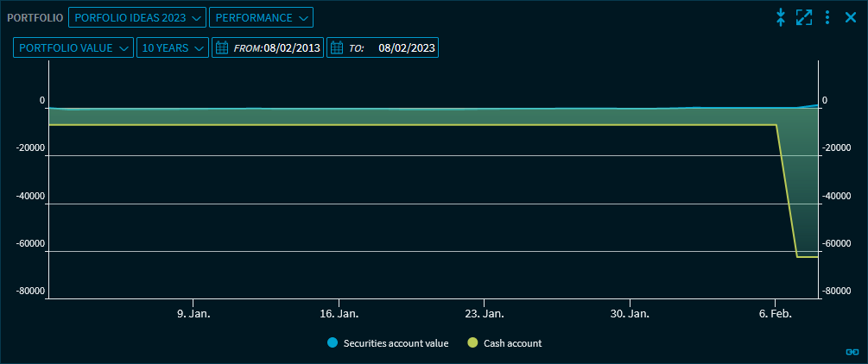Click the pin/dock widget icon
Viewport: 868px width, 364px height.
(x=780, y=17)
